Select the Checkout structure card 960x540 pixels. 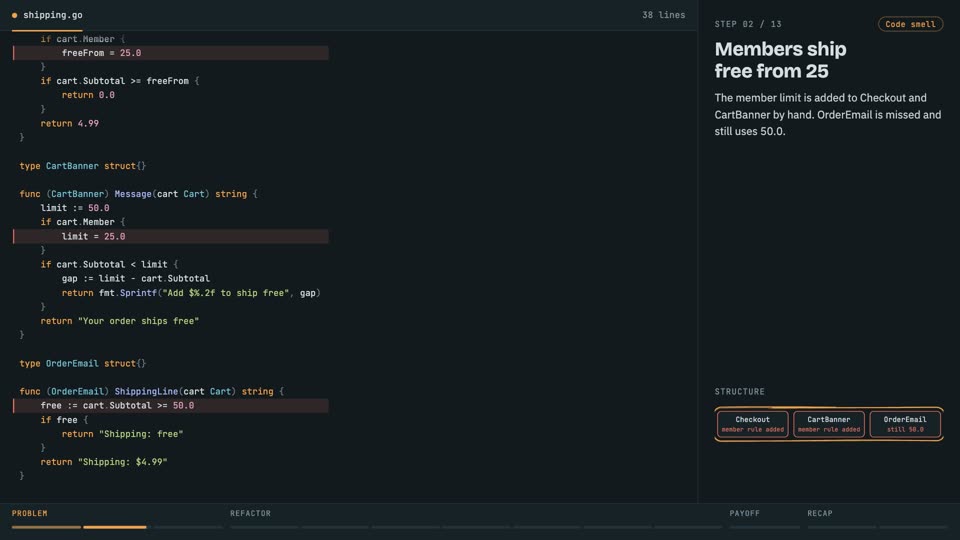click(x=752, y=424)
